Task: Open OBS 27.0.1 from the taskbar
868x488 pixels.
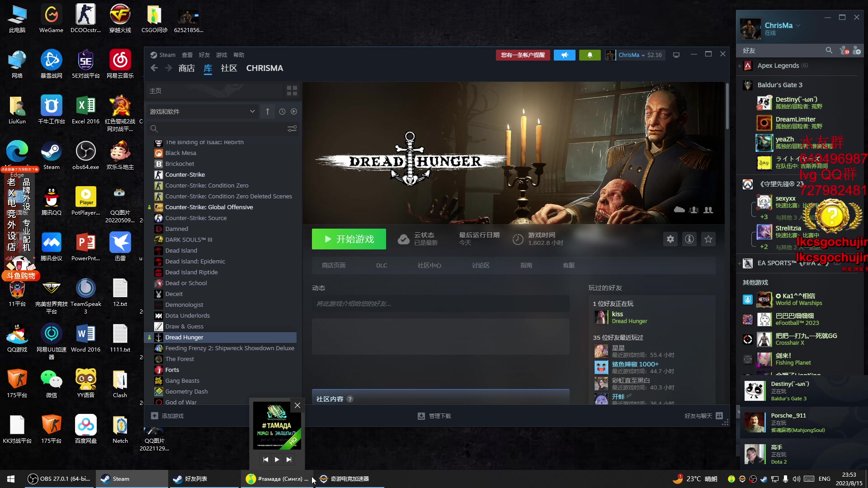Action: (x=59, y=479)
